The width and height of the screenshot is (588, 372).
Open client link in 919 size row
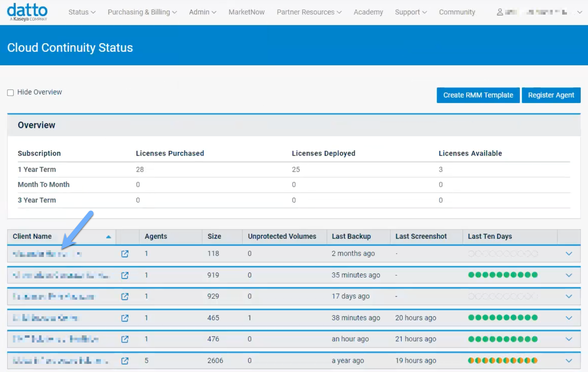pos(61,275)
